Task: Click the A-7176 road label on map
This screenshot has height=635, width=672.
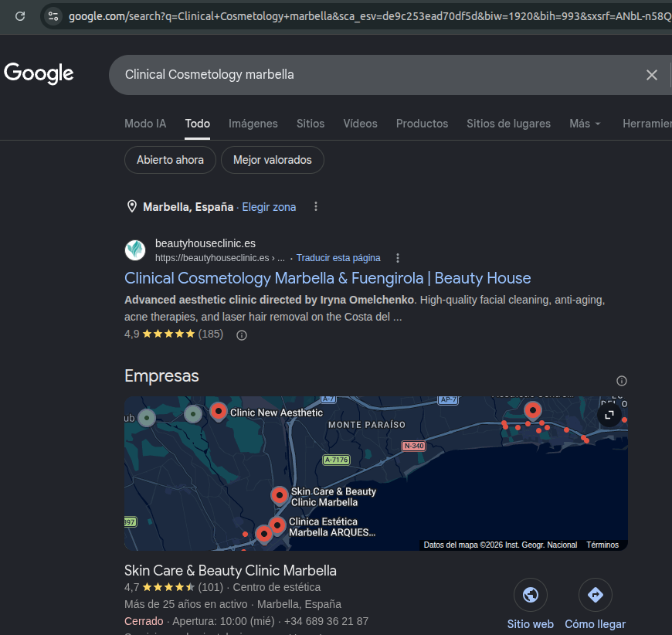Action: point(337,460)
